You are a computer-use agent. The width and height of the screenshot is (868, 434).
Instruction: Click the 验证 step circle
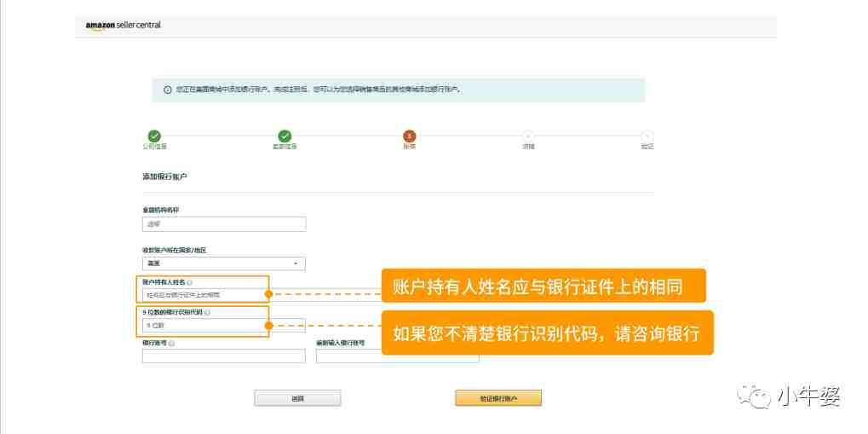coord(647,136)
